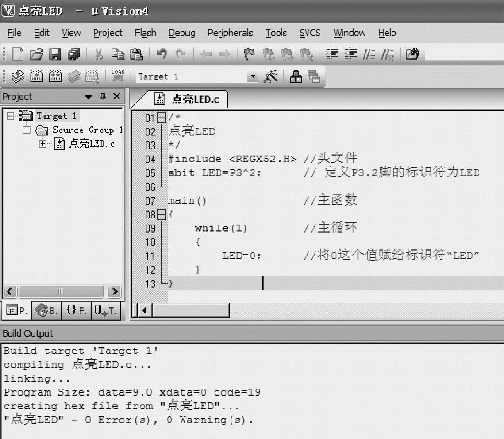Copy selection with the Copy icon
Image resolution: width=504 pixels, height=439 pixels.
click(x=118, y=54)
